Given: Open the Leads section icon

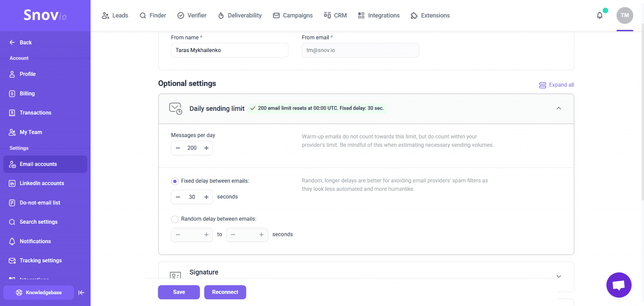Looking at the screenshot, I should click(x=105, y=15).
